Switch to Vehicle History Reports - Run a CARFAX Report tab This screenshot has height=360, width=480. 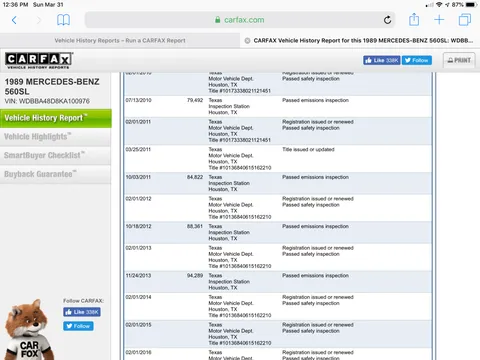point(120,40)
